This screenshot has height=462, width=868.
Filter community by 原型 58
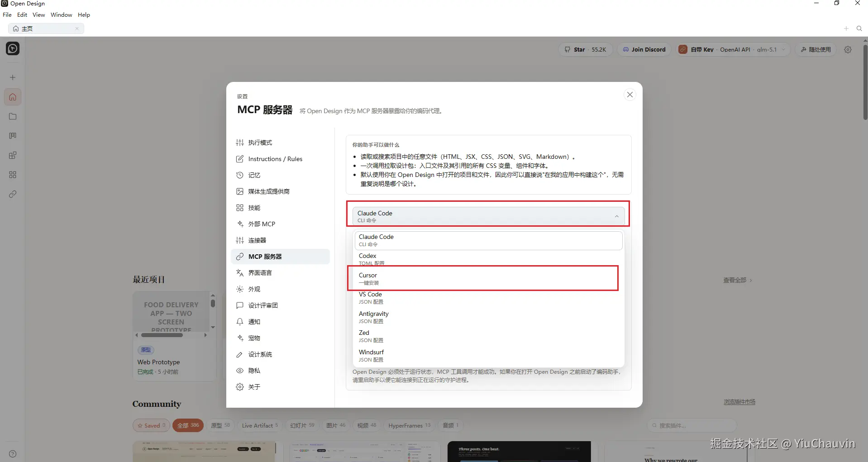[x=220, y=425]
